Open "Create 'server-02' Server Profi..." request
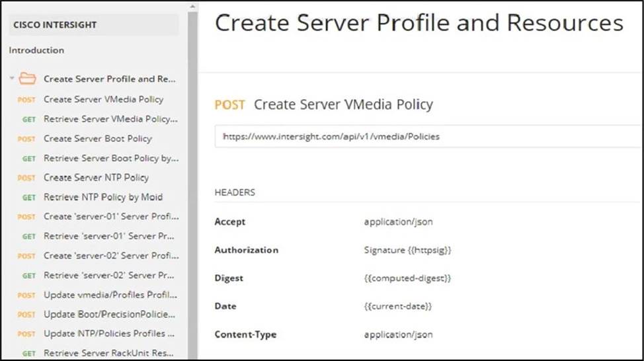This screenshot has width=644, height=361. click(111, 255)
